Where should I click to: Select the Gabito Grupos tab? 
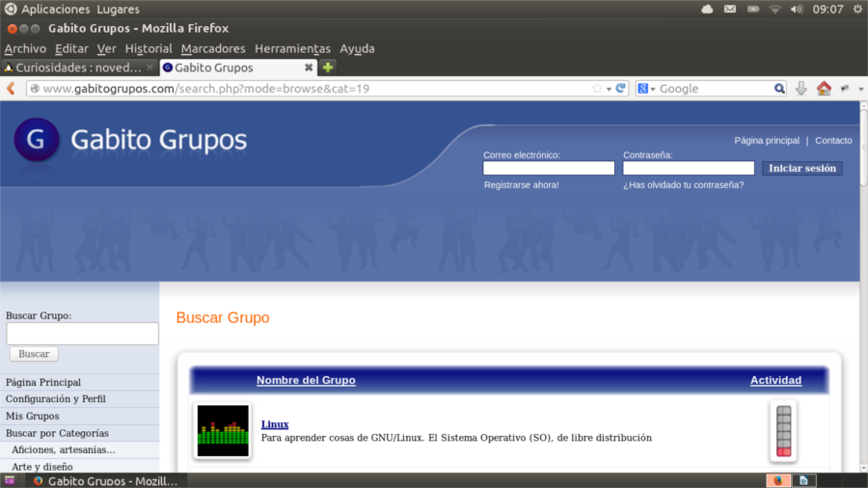pyautogui.click(x=238, y=68)
